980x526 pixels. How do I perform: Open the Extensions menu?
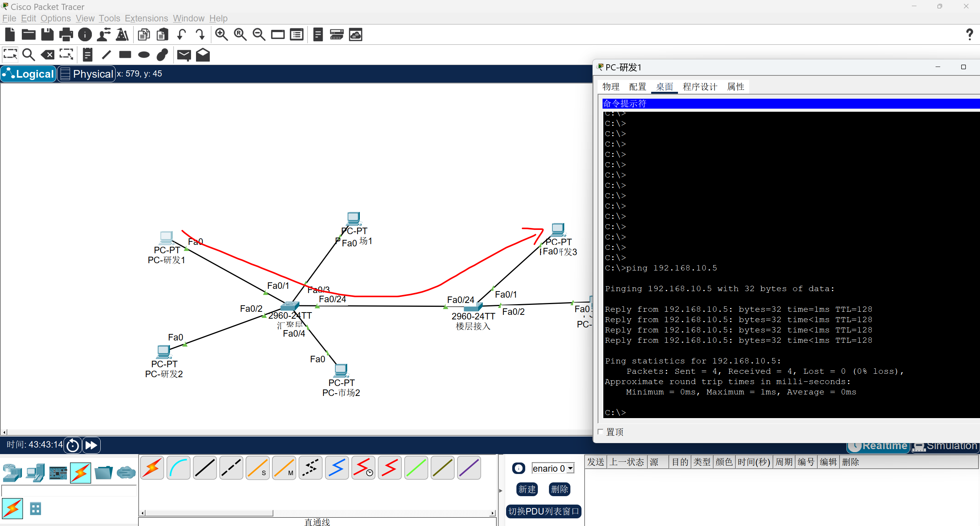pyautogui.click(x=147, y=18)
